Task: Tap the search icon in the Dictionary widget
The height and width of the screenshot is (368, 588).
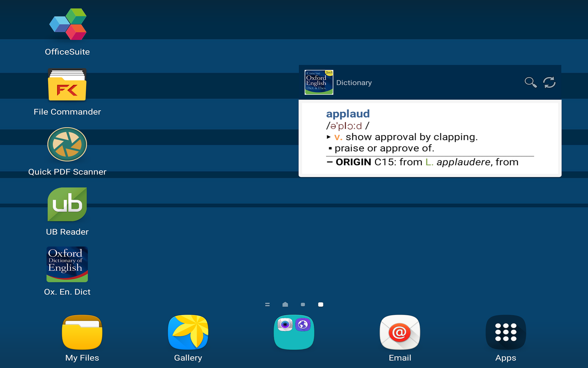Action: [531, 82]
